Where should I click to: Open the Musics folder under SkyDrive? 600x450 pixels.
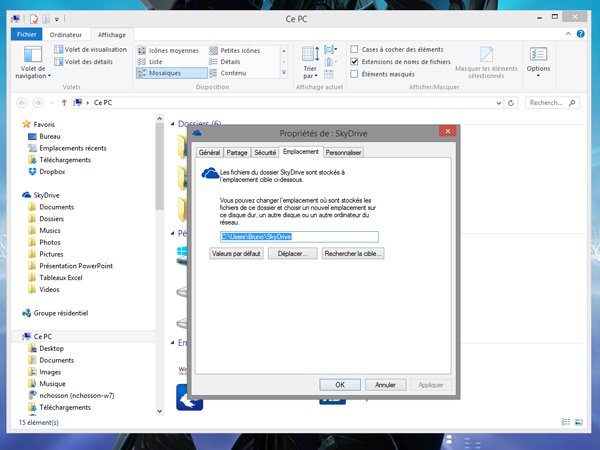click(x=44, y=231)
